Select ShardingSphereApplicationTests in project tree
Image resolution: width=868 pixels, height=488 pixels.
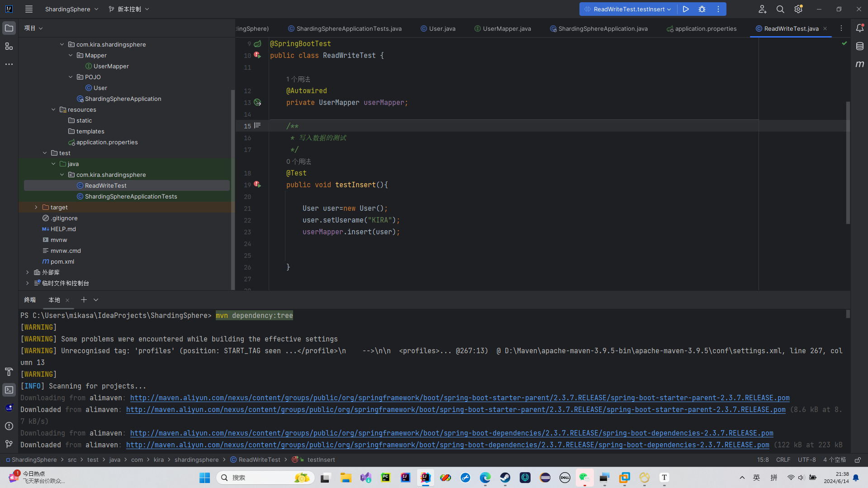click(x=131, y=196)
